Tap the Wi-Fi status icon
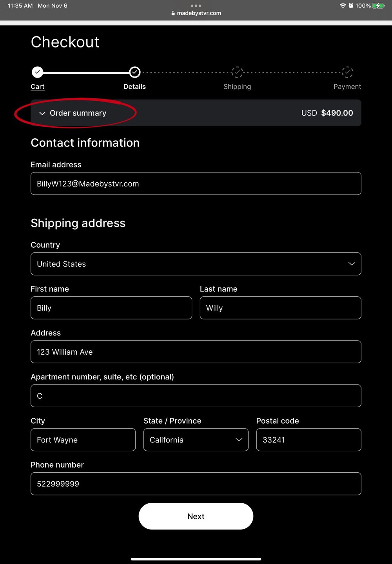 point(343,5)
